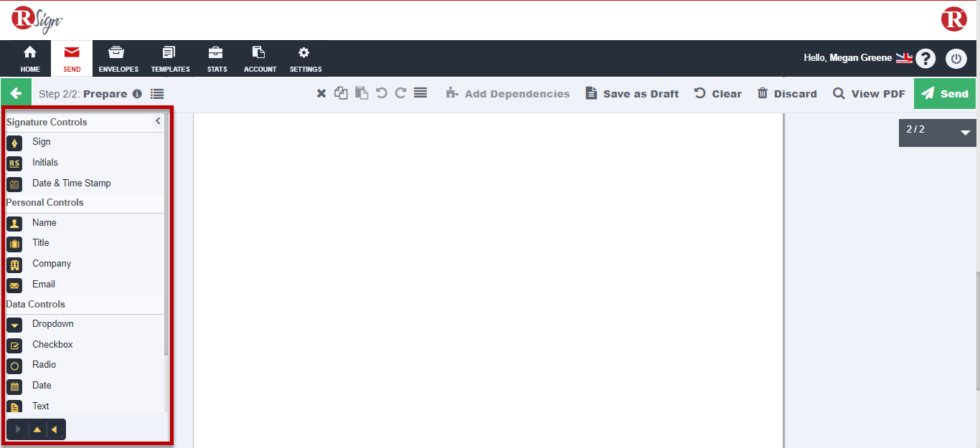Select the Checkbox data control
The image size is (980, 448).
pyautogui.click(x=52, y=345)
